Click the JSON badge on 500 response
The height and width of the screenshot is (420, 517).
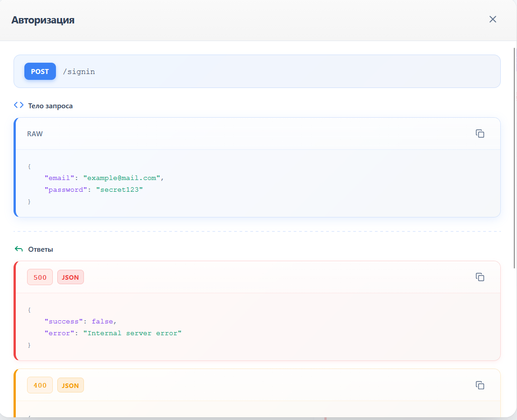point(70,277)
